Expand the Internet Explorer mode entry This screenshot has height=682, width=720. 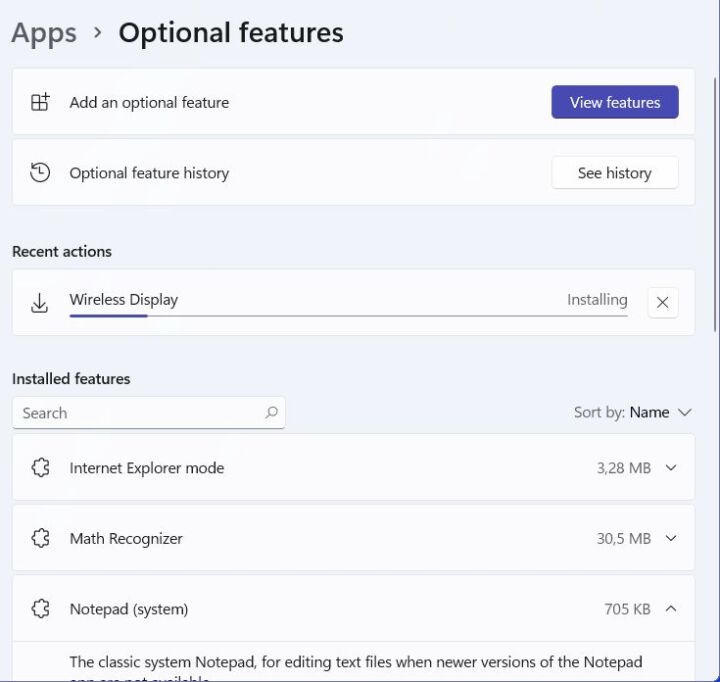pyautogui.click(x=671, y=468)
